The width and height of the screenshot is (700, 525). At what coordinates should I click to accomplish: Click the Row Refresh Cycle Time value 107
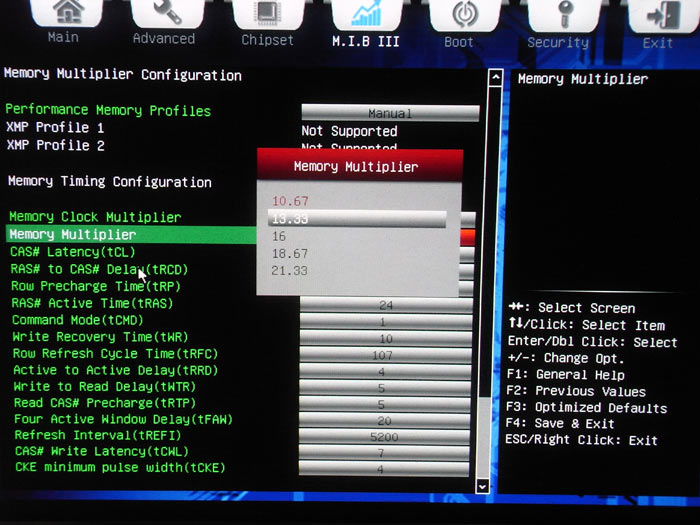[x=386, y=355]
